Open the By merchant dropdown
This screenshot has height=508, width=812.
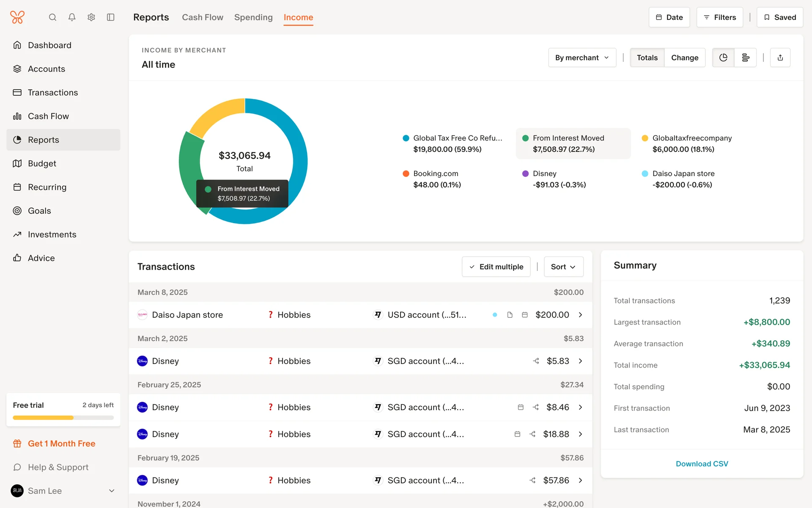pyautogui.click(x=582, y=58)
